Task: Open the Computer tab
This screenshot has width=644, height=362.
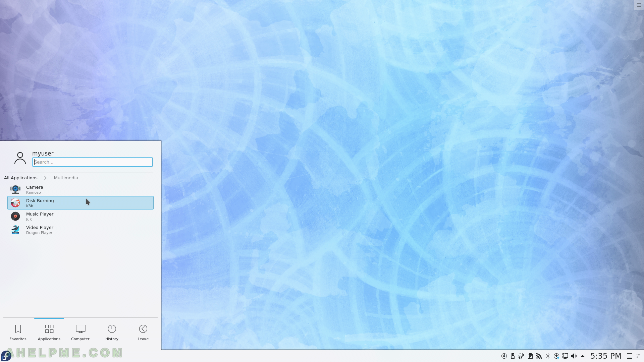Action: tap(80, 333)
